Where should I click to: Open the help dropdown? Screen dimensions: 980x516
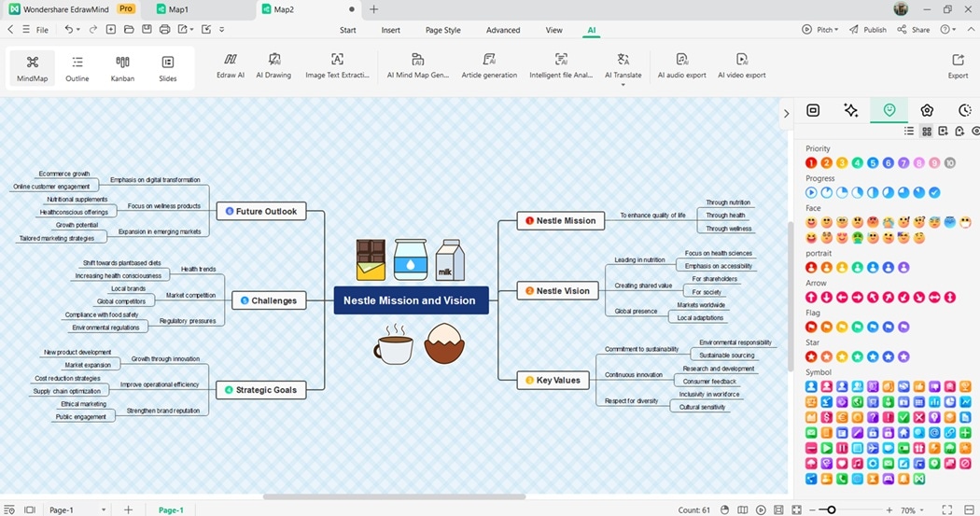click(949, 29)
